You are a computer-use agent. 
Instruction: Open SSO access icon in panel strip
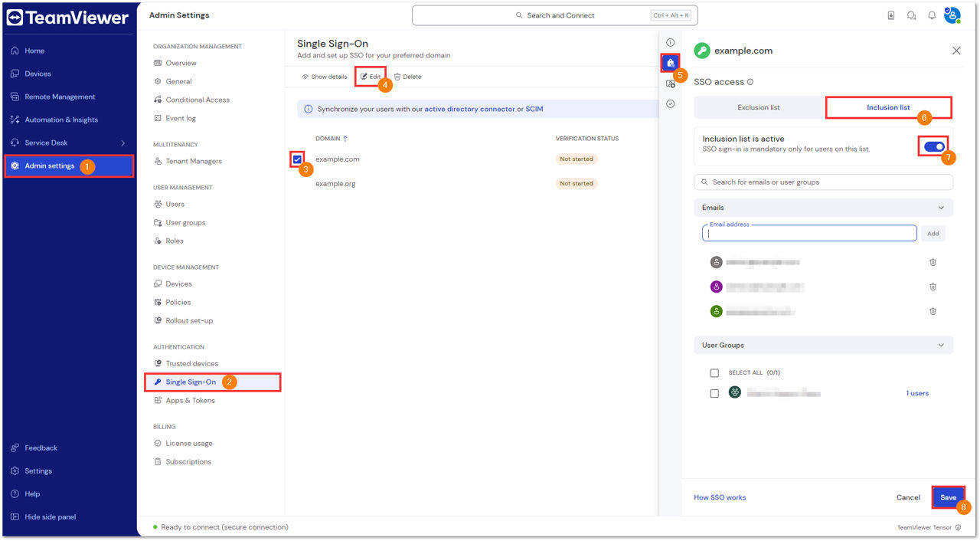click(671, 63)
